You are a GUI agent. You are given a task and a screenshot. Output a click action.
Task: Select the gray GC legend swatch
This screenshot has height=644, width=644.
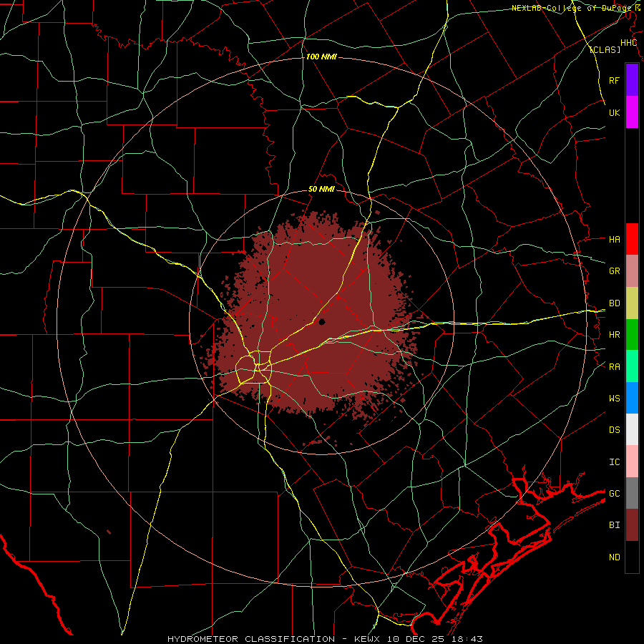tap(632, 493)
